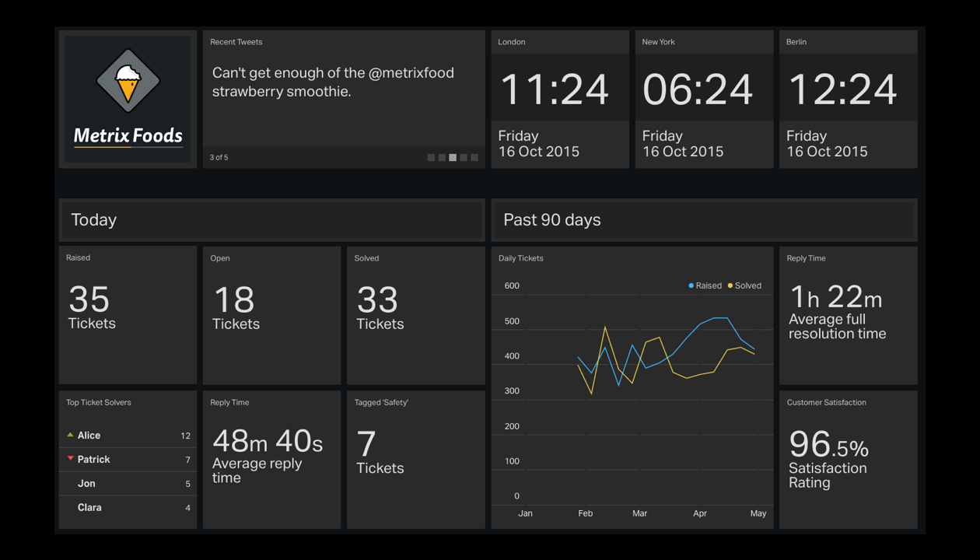Toggle the Solved series label in legend
Viewport: 980px width, 560px height.
[748, 285]
